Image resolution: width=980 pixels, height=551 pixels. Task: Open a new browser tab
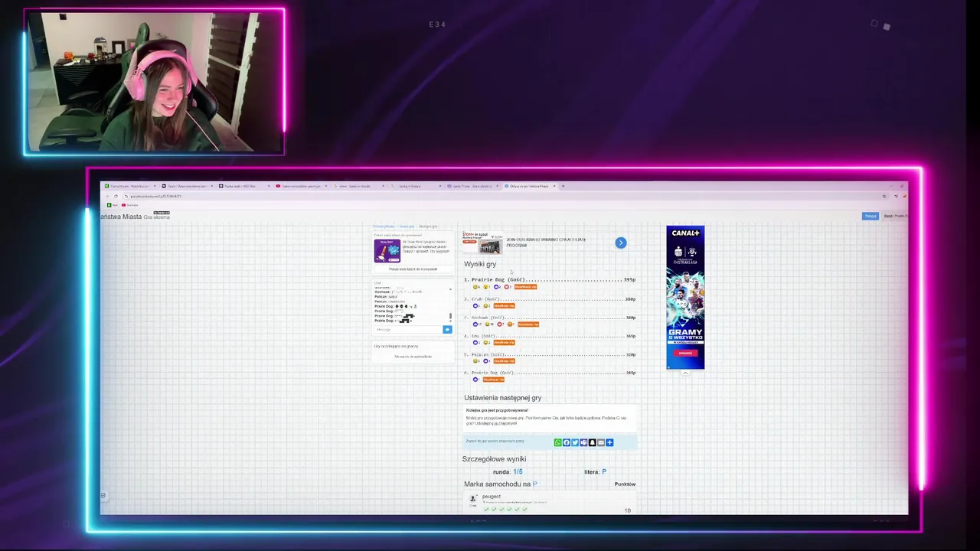click(x=563, y=186)
